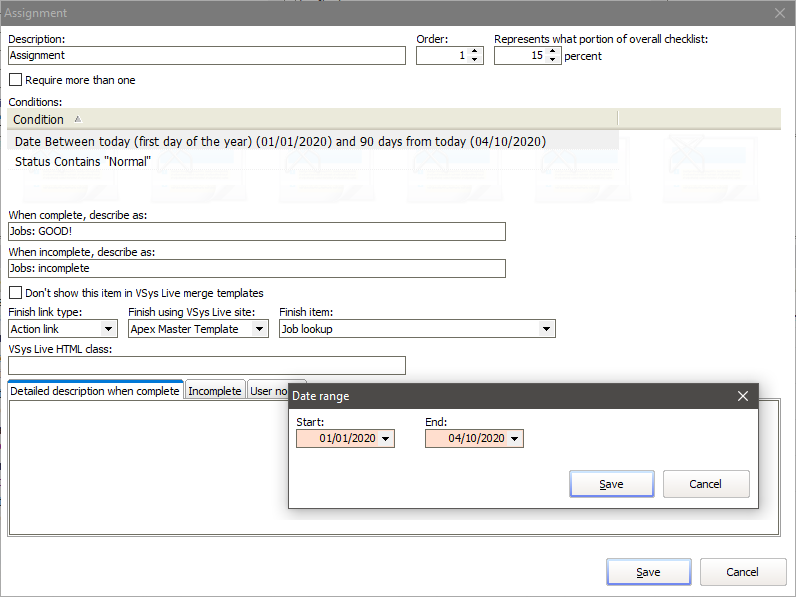The height and width of the screenshot is (597, 796).
Task: Click the VSys Live HTML class field
Action: coord(207,365)
